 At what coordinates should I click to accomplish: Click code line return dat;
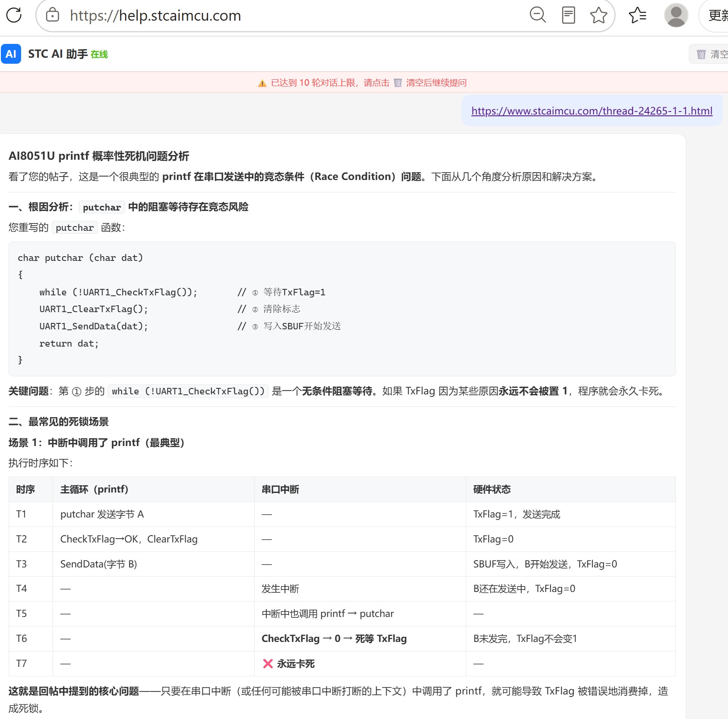point(69,343)
